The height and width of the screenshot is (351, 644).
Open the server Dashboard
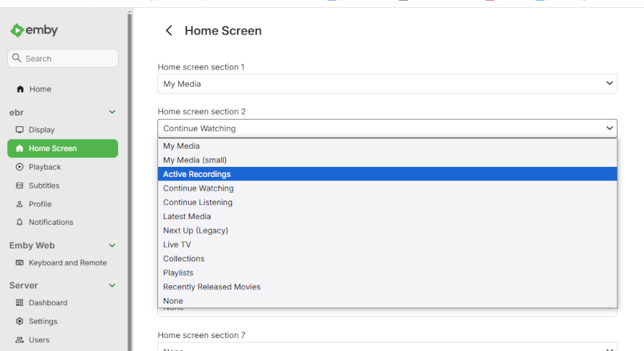[x=48, y=303]
